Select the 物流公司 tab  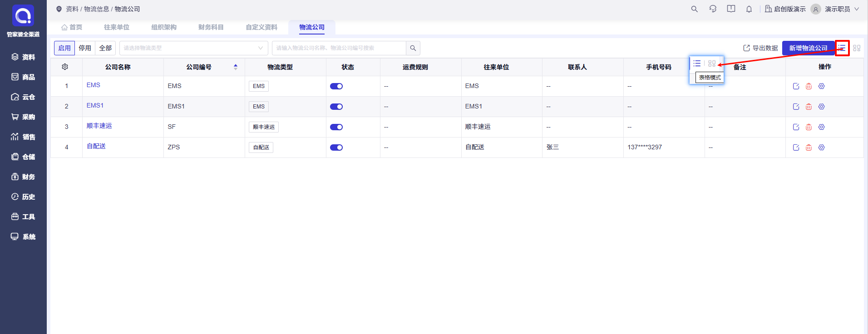312,27
